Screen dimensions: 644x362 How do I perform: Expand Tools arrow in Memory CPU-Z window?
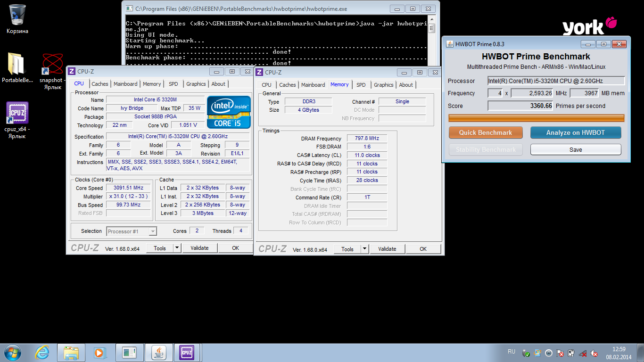point(364,249)
